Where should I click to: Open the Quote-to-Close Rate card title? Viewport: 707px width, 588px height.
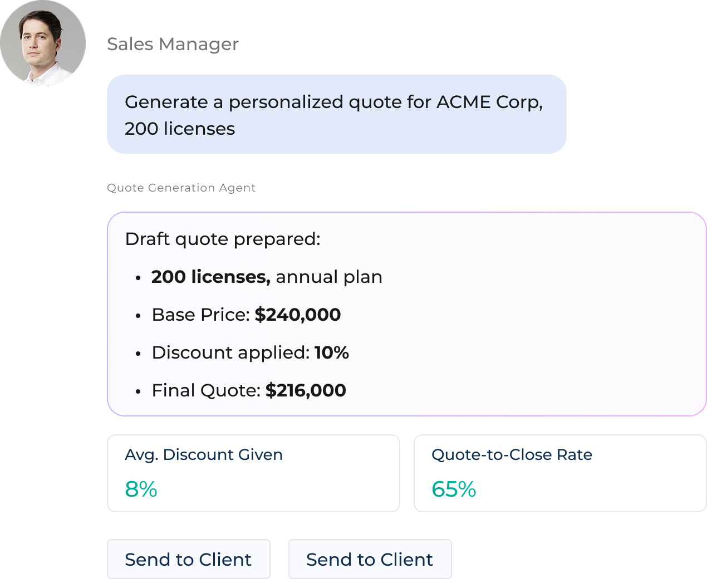coord(512,454)
